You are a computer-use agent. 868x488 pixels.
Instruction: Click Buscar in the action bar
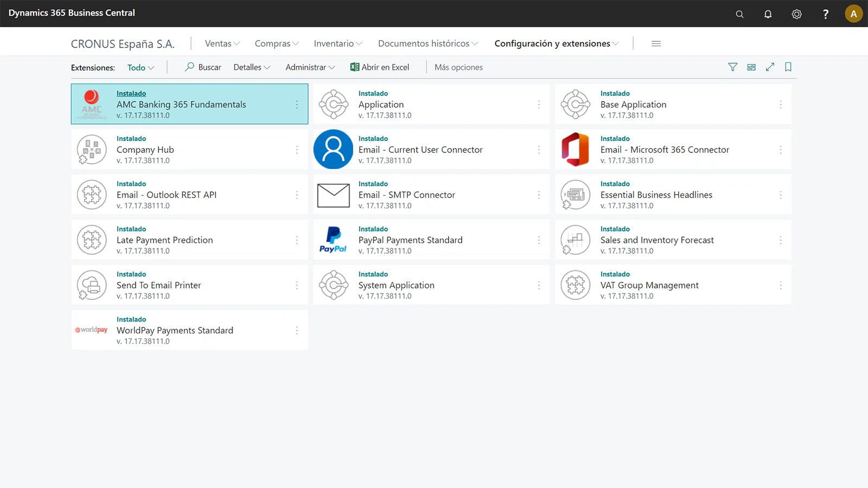pos(203,67)
